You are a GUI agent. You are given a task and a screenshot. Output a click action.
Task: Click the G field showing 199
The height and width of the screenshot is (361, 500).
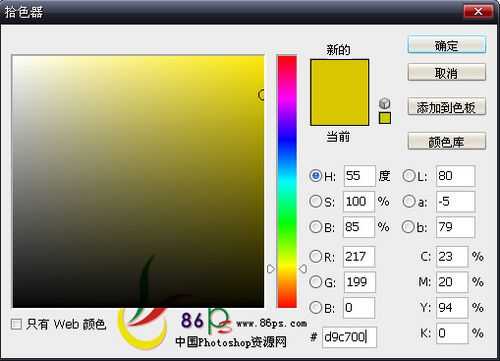point(360,282)
